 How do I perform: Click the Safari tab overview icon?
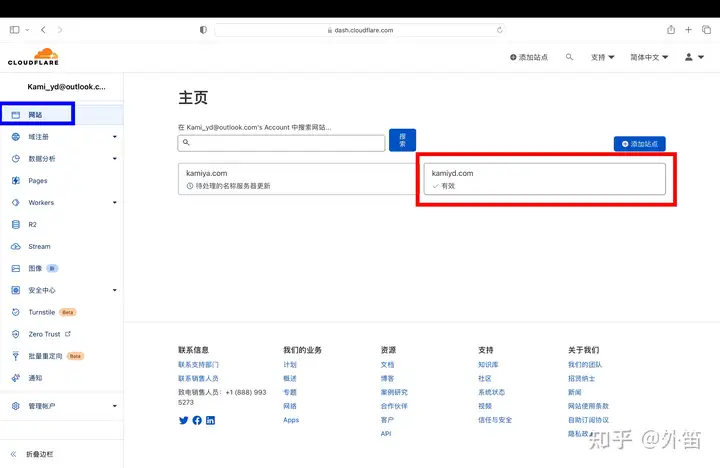tap(706, 30)
